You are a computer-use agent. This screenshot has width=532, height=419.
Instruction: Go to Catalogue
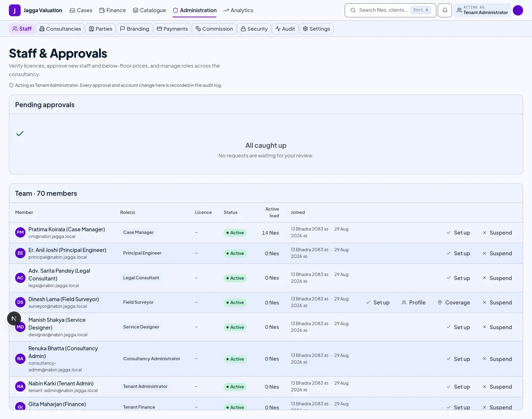point(149,10)
